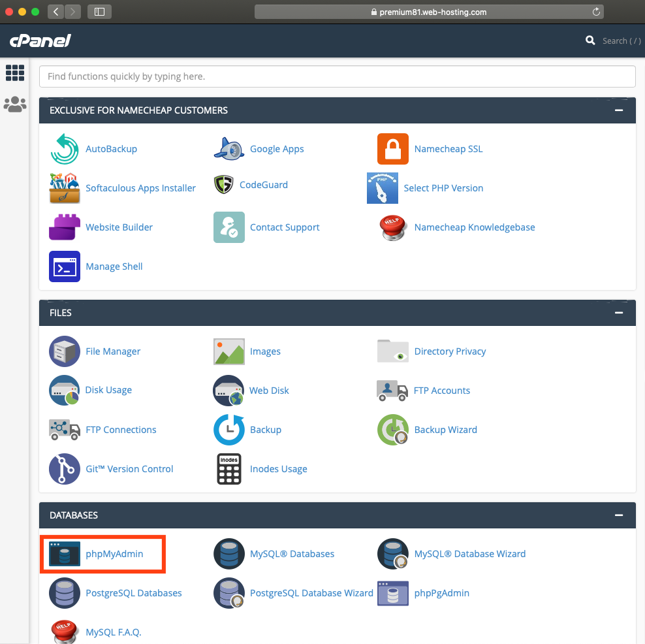
Task: Click the Website Builder purple block icon
Action: tap(65, 227)
